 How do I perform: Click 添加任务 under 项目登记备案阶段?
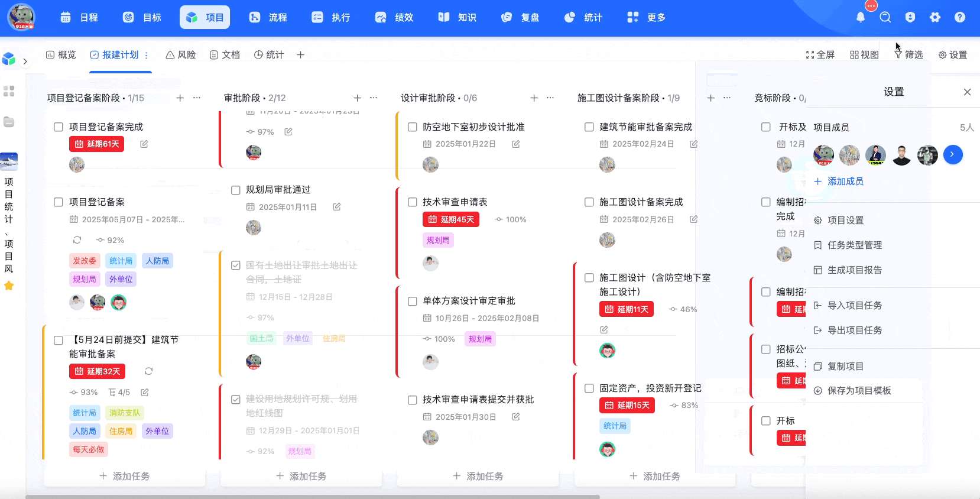coord(125,477)
